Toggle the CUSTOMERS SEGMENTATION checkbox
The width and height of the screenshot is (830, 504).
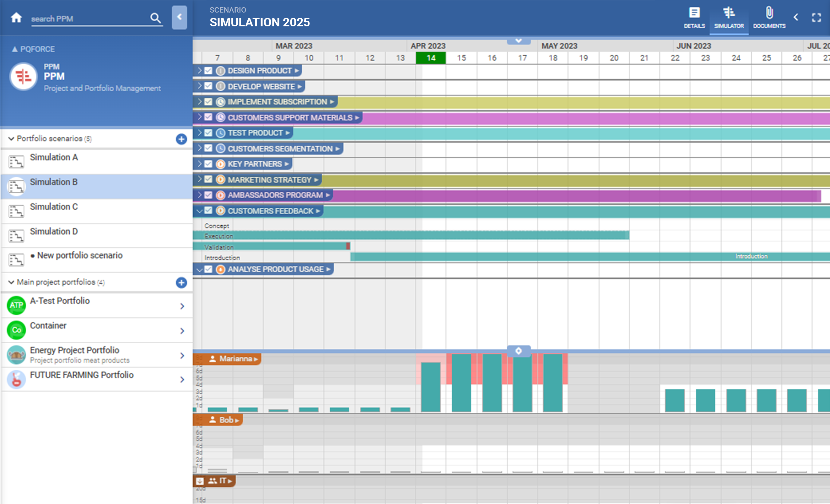pyautogui.click(x=208, y=148)
